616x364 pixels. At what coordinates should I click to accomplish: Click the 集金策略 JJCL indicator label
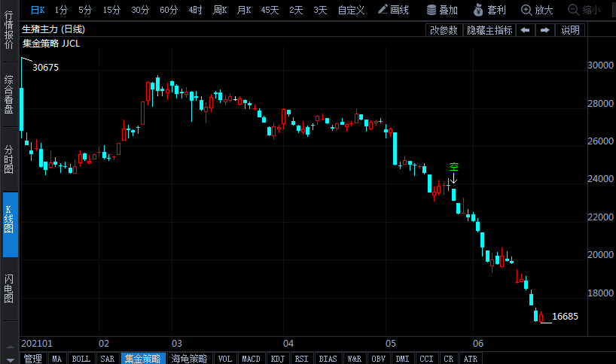click(x=51, y=44)
